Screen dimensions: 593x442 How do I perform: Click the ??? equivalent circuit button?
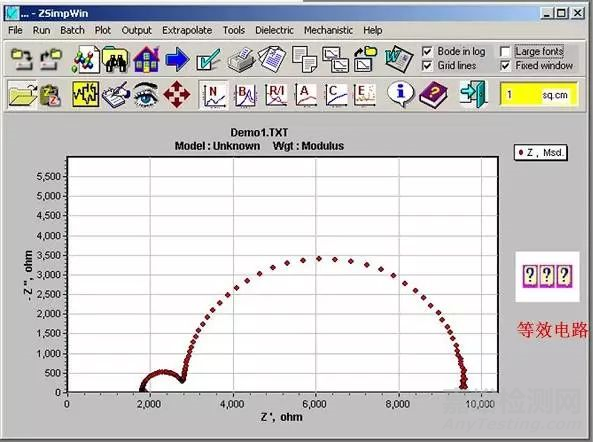pos(547,276)
